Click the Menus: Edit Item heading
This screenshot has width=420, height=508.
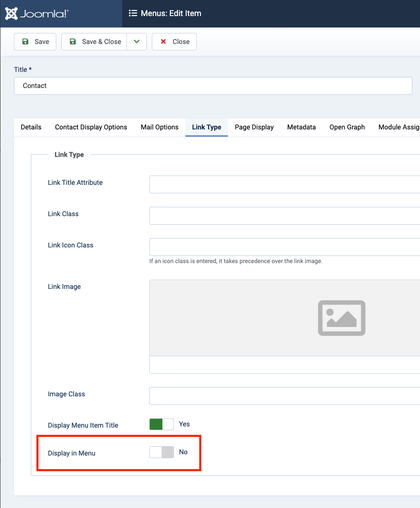coord(171,13)
